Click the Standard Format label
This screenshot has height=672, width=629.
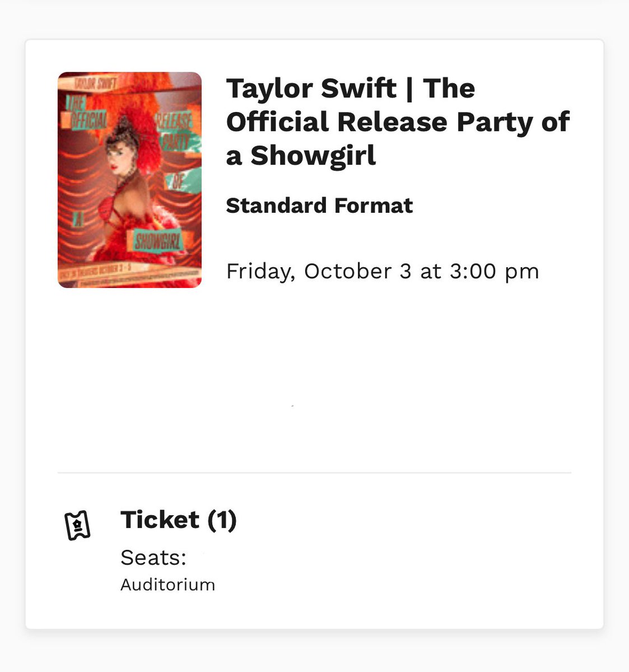319,206
